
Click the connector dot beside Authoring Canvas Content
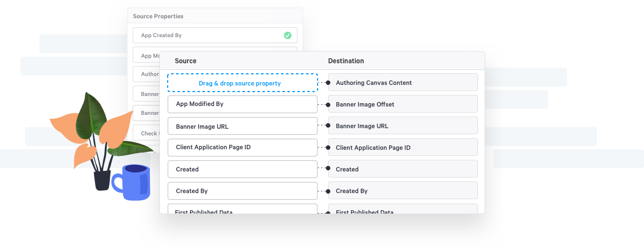(x=328, y=83)
